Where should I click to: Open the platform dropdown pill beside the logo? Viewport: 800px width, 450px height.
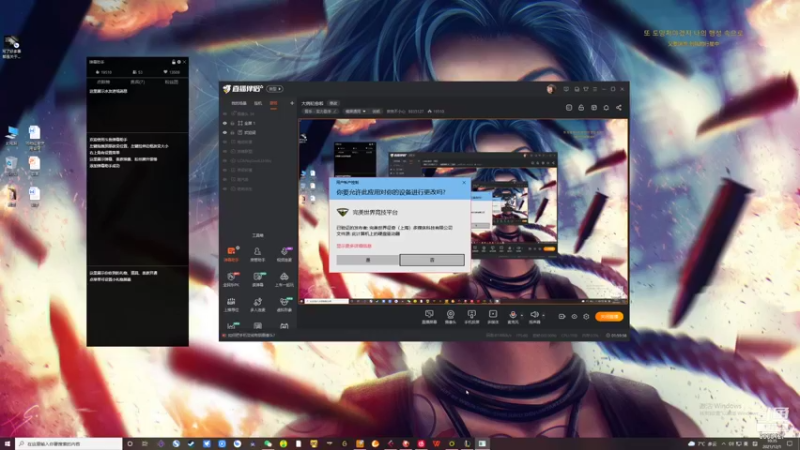(x=275, y=89)
